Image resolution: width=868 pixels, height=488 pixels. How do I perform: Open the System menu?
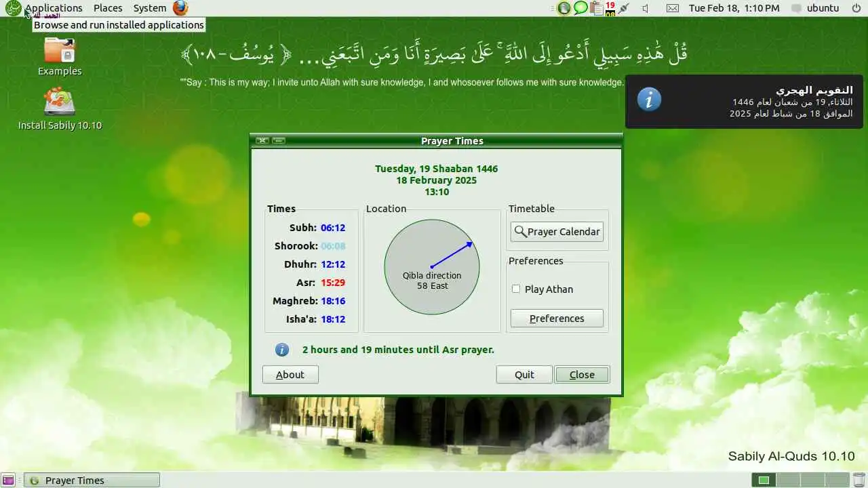tap(150, 8)
